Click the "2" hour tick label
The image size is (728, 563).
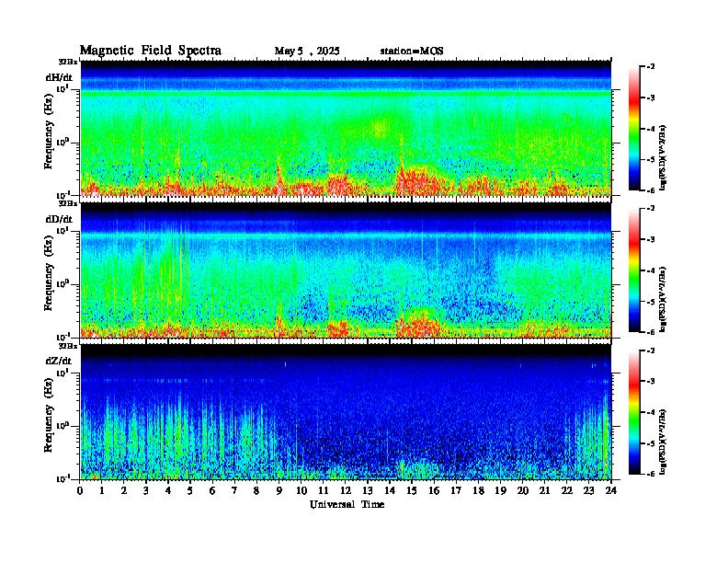(124, 490)
